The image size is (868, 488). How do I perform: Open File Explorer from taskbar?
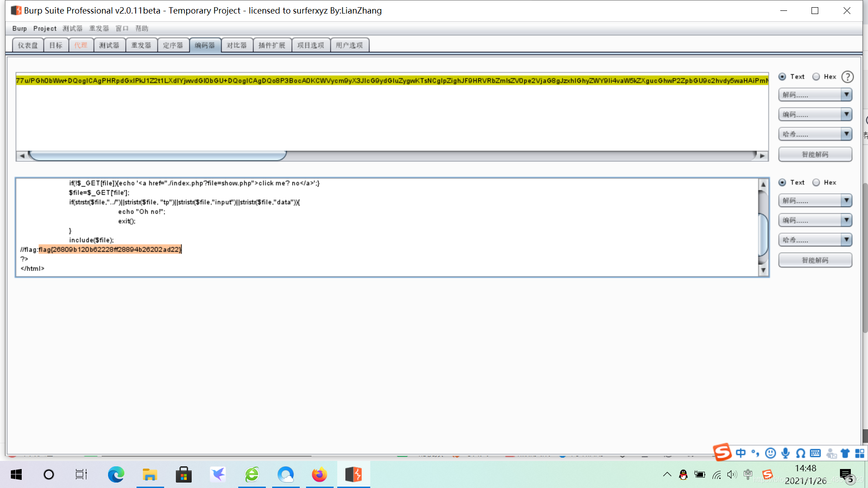tap(150, 474)
